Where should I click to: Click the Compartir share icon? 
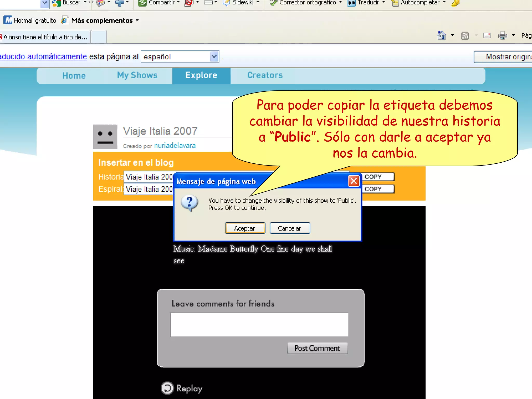142,3
